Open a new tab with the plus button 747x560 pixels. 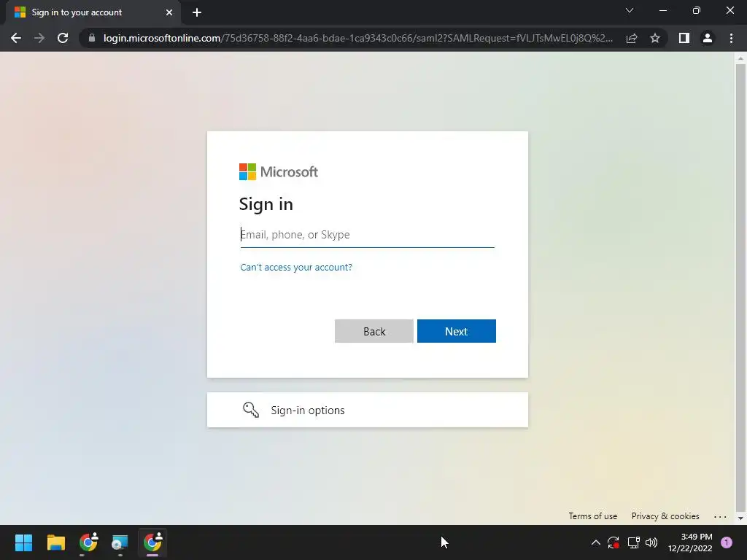197,12
